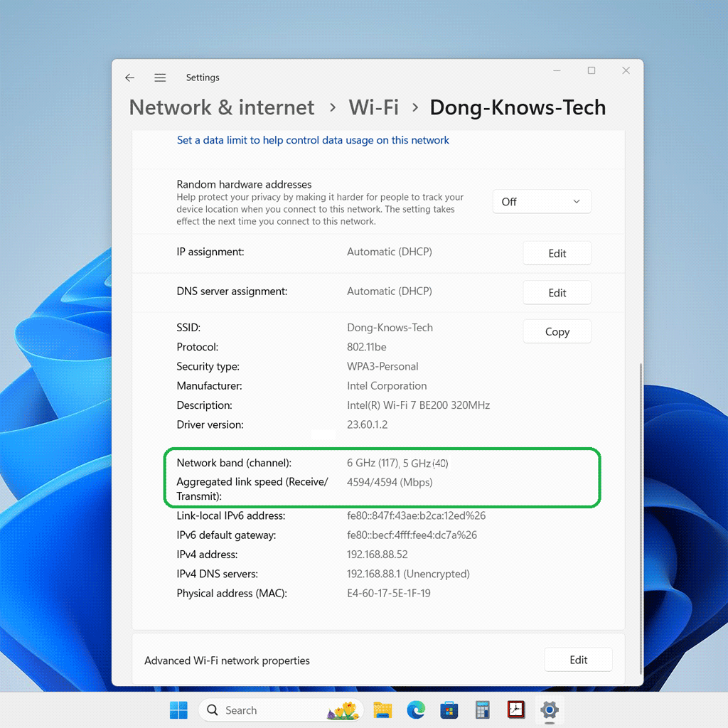The width and height of the screenshot is (728, 728).
Task: Select IPv4 DNS servers 192.168.88.1 value
Action: [x=408, y=574]
